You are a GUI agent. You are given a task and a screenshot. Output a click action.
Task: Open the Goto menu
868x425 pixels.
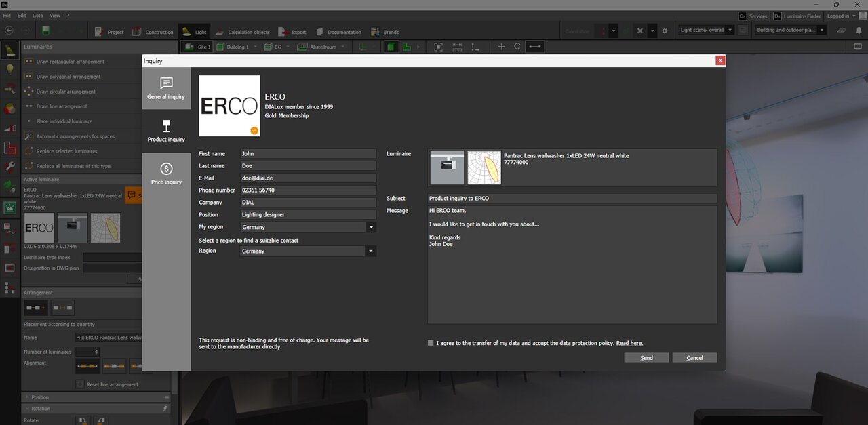click(38, 16)
